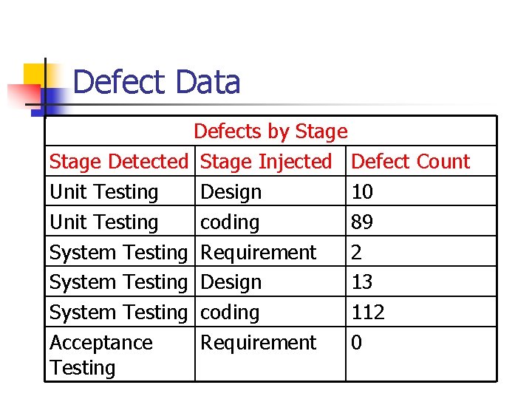Select the System Testing 'Requirement' cell
Image resolution: width=532 pixels, height=399 pixels.
click(270, 251)
